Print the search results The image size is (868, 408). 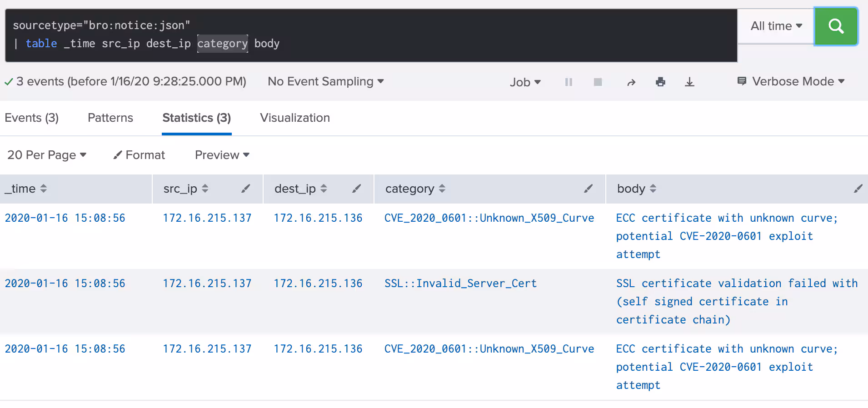point(660,82)
